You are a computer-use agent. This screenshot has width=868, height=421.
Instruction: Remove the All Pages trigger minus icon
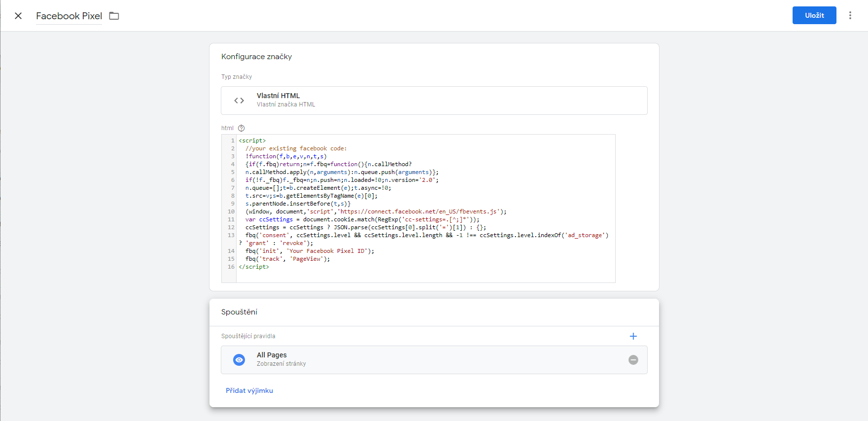click(633, 360)
